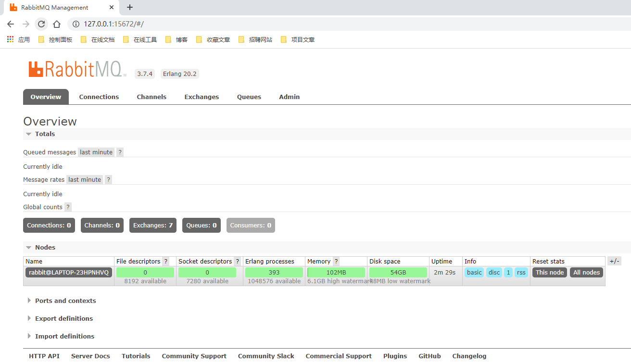Click the 1 info tag
This screenshot has height=364, width=631.
508,272
